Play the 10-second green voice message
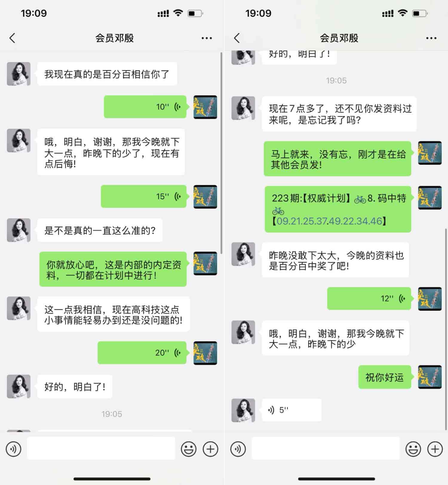The image size is (448, 485). pos(145,107)
